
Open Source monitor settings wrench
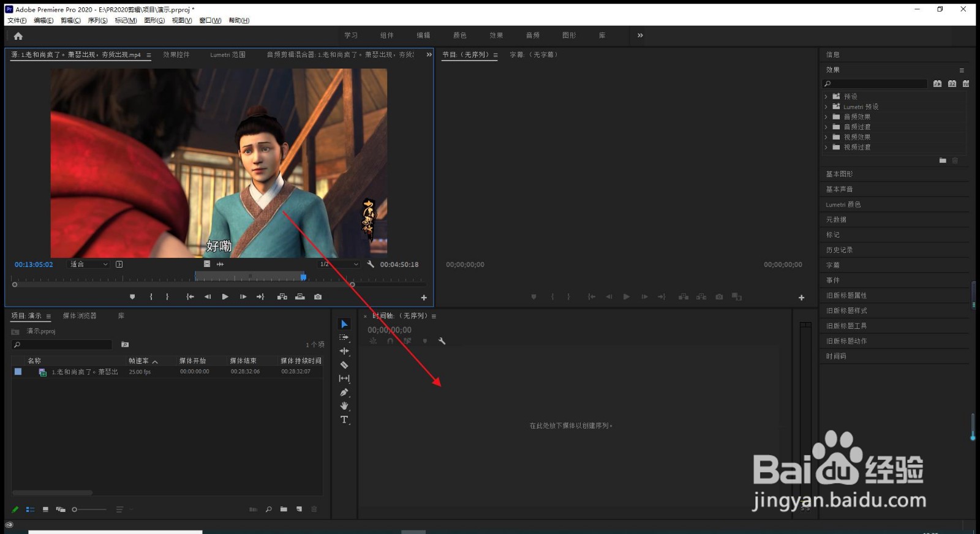(x=371, y=264)
